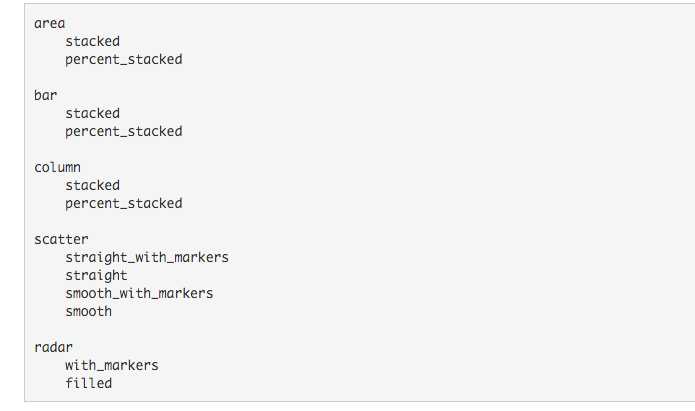Image resolution: width=695 pixels, height=411 pixels.
Task: Click the 'radar' heading text
Action: (x=53, y=347)
